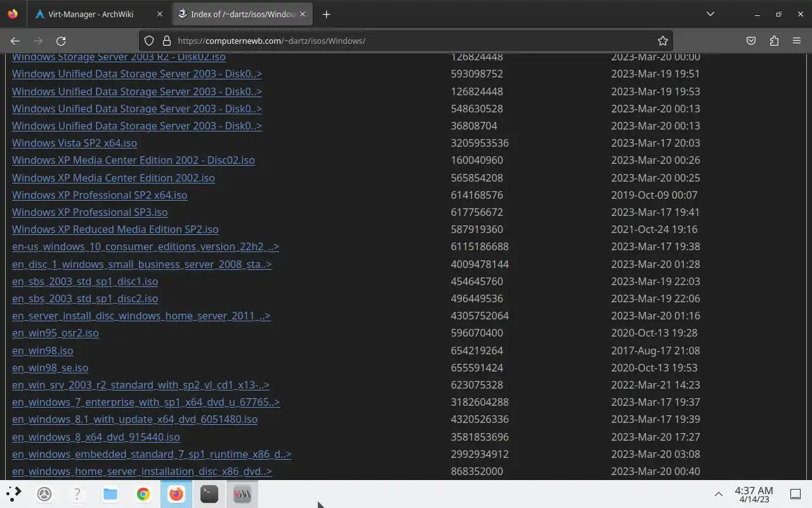Expand the list all tabs chevron

[710, 14]
